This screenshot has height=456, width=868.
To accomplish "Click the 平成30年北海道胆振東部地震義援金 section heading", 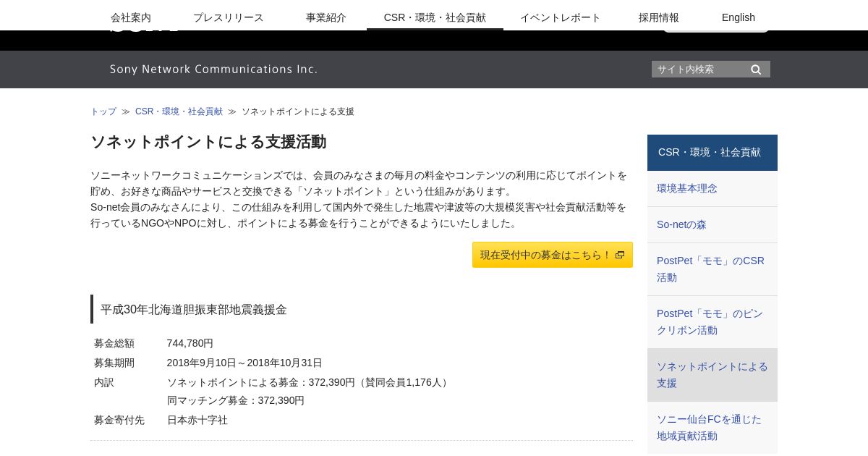I will tap(194, 310).
